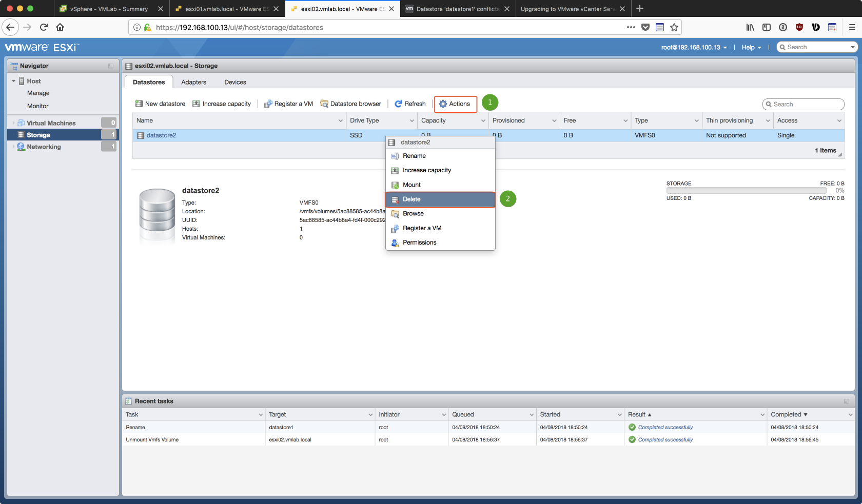The image size is (862, 504).
Task: Choose Permissions from the context menu
Action: point(419,243)
